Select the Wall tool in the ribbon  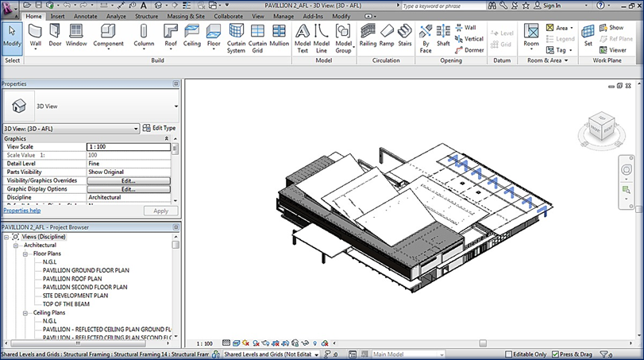[x=35, y=34]
